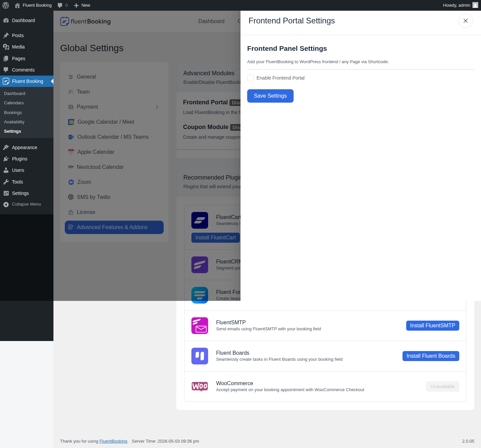
Task: Close the Frontend Portal Settings panel
Action: click(x=466, y=21)
